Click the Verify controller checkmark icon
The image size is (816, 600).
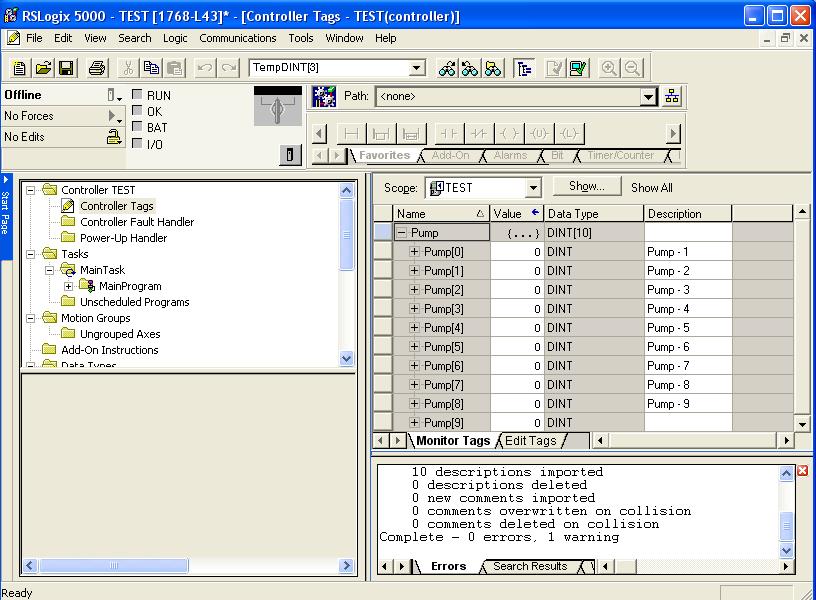tap(578, 68)
